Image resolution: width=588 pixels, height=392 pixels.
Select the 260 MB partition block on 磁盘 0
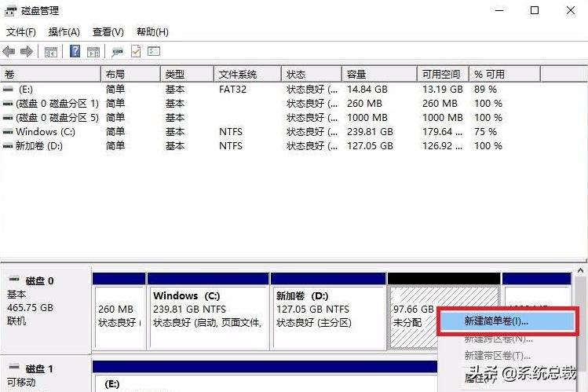[119, 311]
